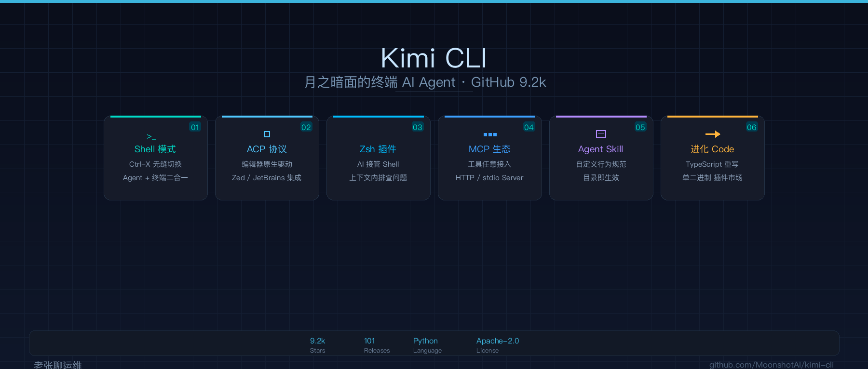Click the arrow icon in 进化 Code card
The image size is (868, 369).
(713, 134)
